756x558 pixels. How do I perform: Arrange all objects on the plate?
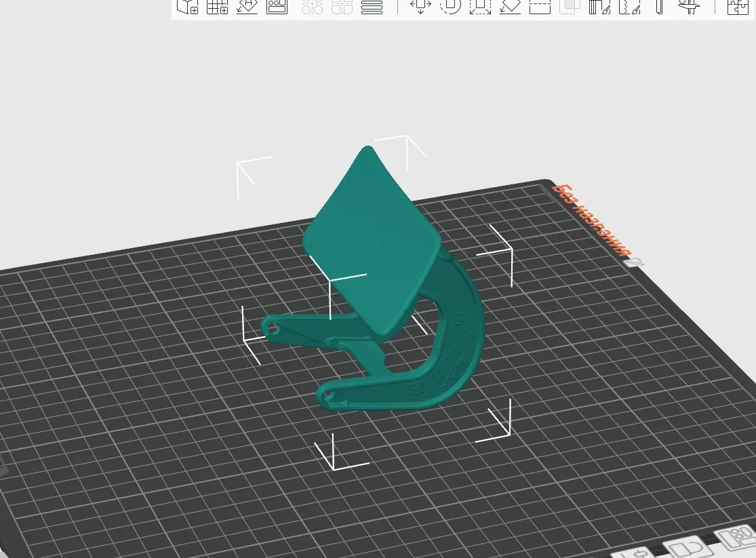277,6
